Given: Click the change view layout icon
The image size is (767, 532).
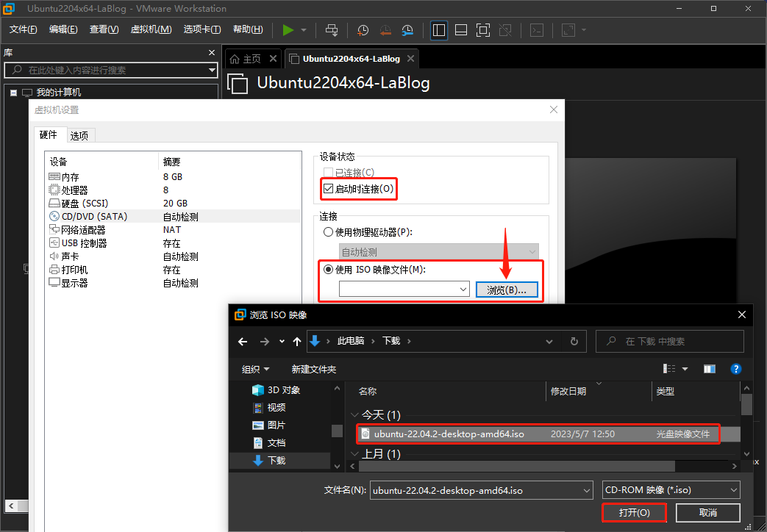Looking at the screenshot, I should [x=668, y=369].
